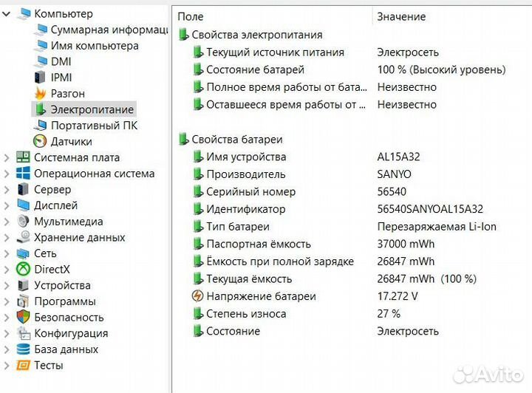Click the Датчики gauge icon
Image resolution: width=532 pixels, height=393 pixels.
[40, 141]
